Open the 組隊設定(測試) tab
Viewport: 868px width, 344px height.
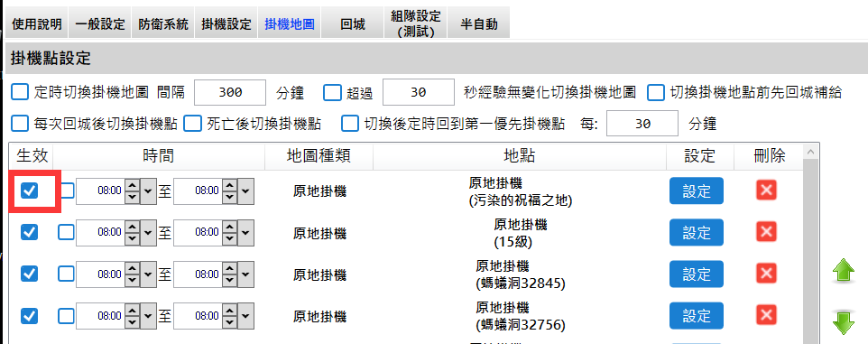pos(416,23)
